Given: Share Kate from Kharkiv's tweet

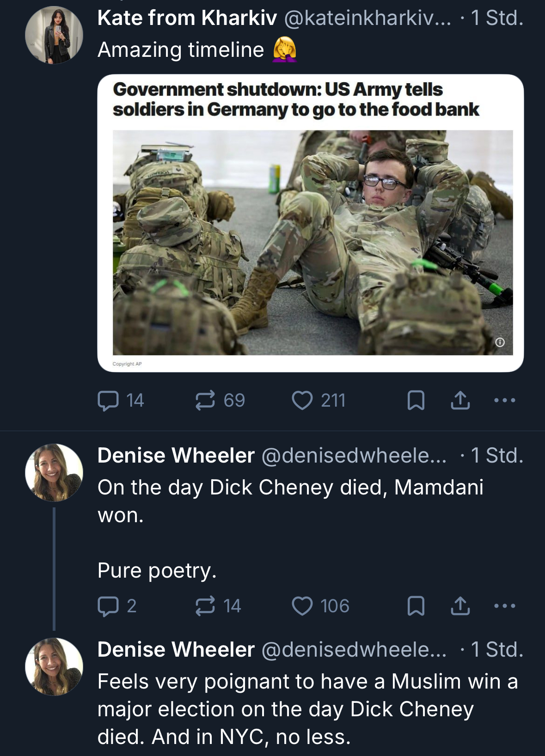Looking at the screenshot, I should [460, 401].
